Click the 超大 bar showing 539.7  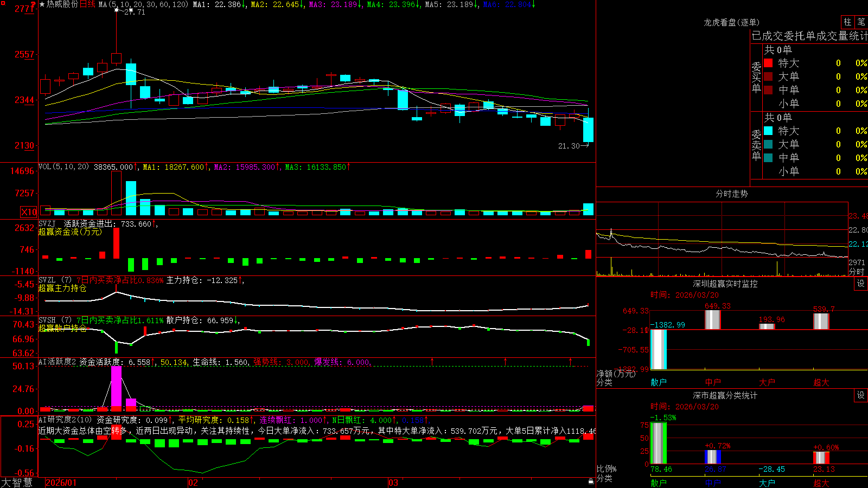click(x=821, y=321)
